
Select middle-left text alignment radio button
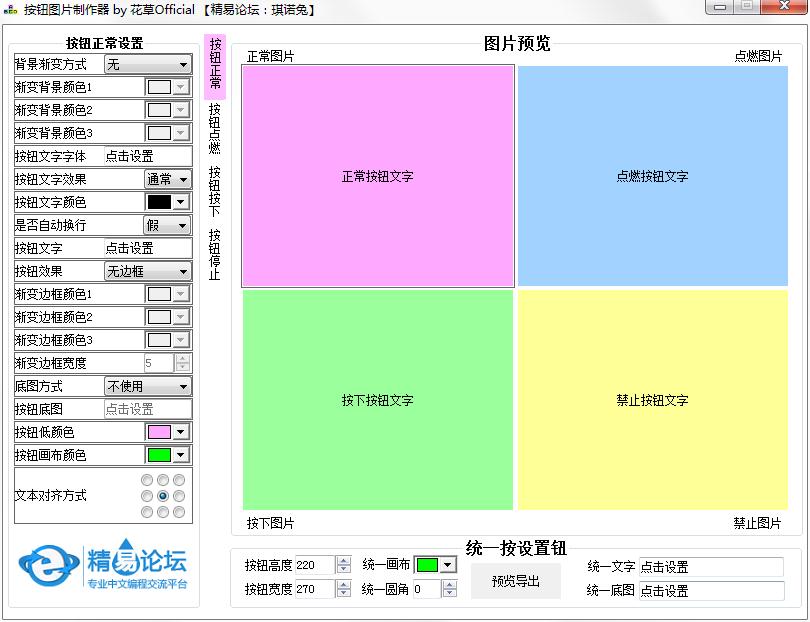coord(147,496)
